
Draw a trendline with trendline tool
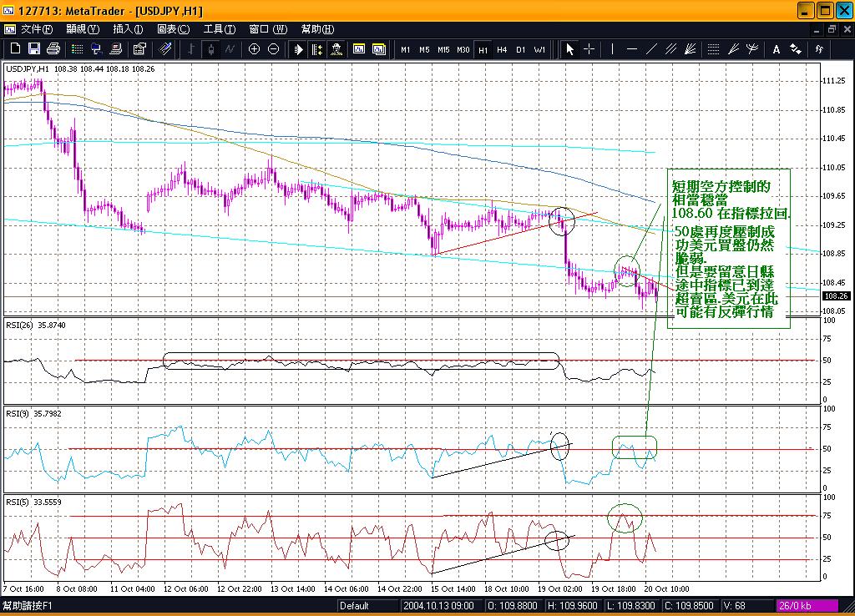pos(651,48)
